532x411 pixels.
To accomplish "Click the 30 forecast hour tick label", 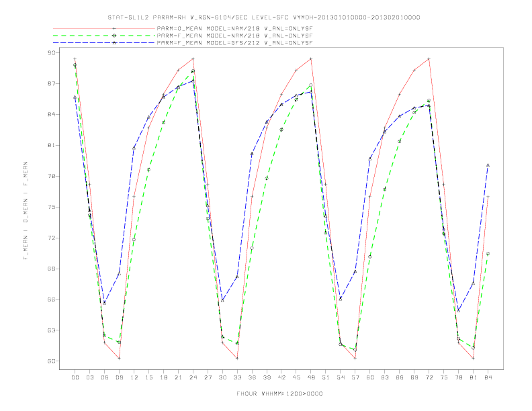I will coord(222,377).
